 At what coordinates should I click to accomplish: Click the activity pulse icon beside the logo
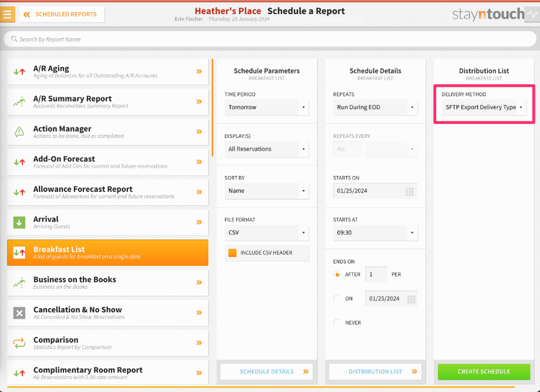(x=532, y=15)
